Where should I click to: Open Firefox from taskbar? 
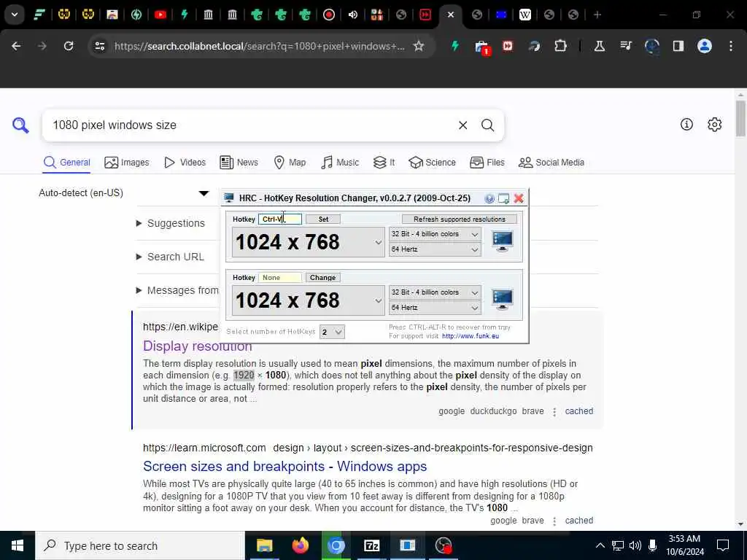coord(300,545)
